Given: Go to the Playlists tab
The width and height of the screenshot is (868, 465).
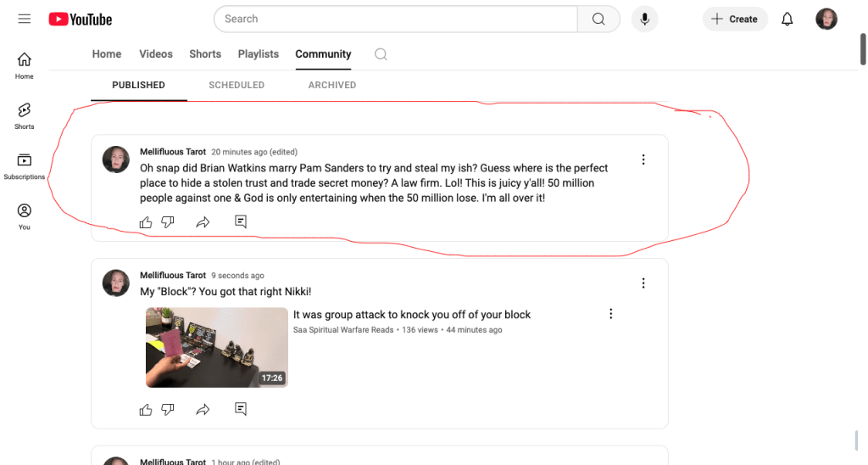Looking at the screenshot, I should [258, 54].
